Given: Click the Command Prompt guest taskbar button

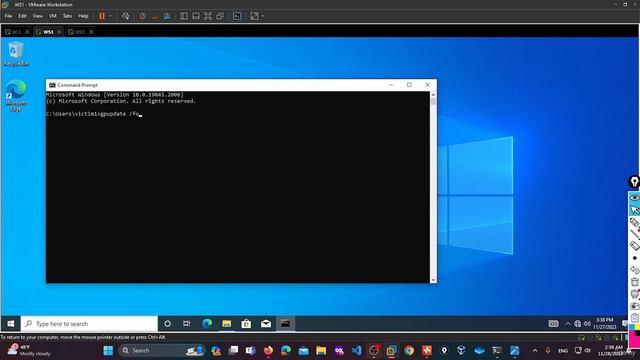Looking at the screenshot, I should click(285, 324).
